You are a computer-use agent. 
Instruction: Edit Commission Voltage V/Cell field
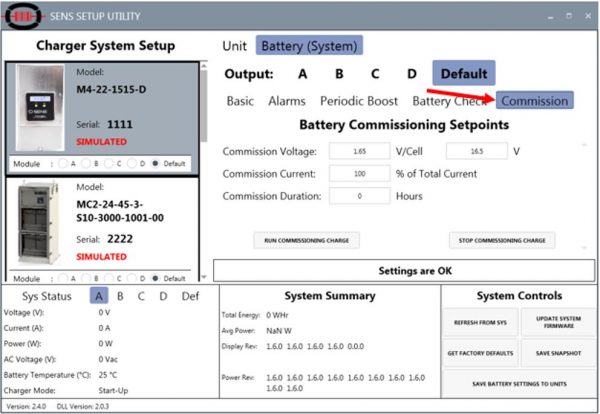(360, 151)
